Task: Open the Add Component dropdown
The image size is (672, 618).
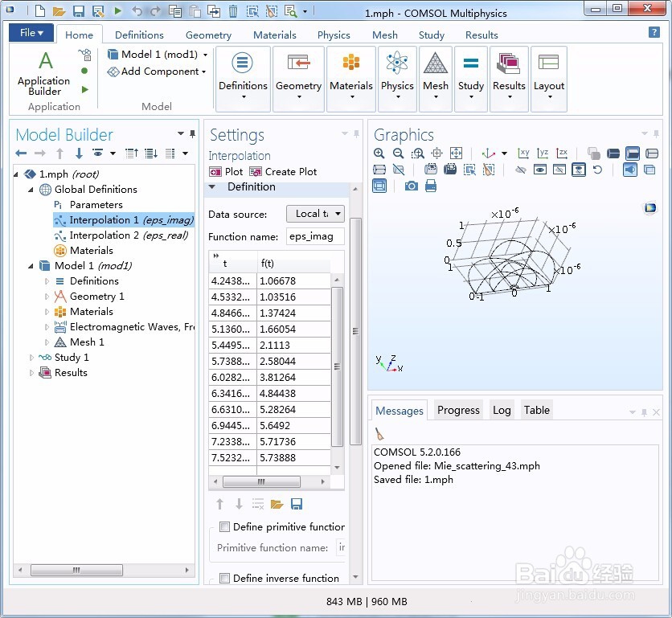Action: click(203, 72)
